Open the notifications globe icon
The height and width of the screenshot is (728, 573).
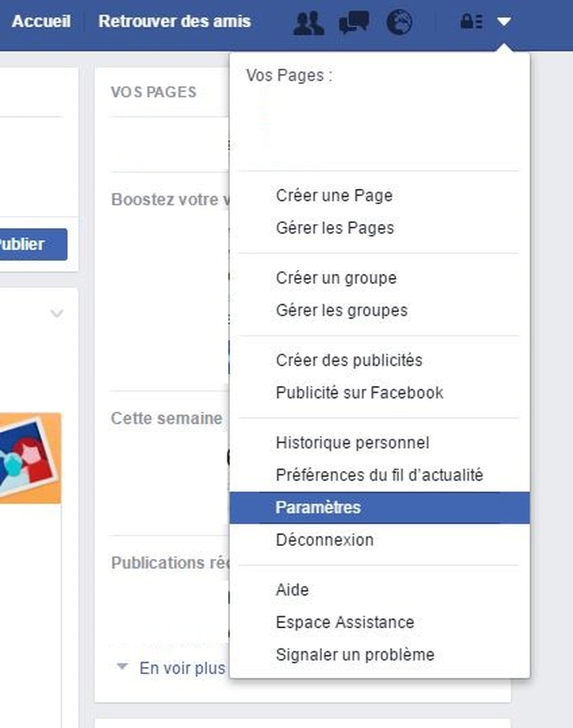(399, 22)
